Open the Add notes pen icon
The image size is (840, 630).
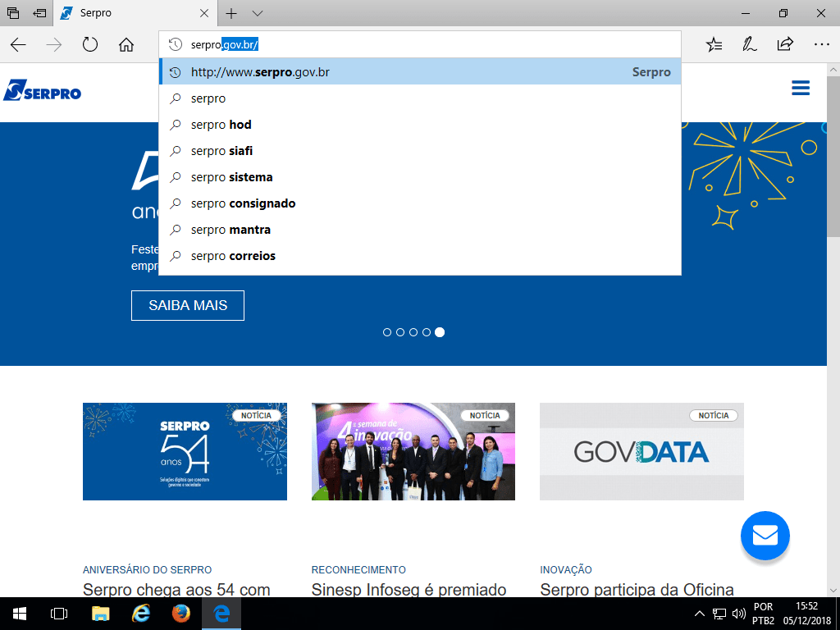pyautogui.click(x=750, y=44)
